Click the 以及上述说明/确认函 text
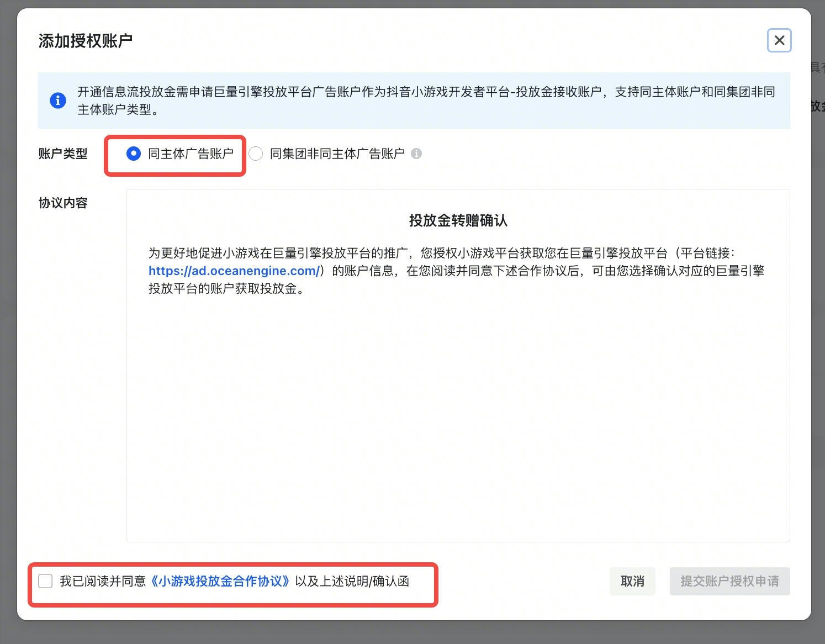 (x=352, y=581)
